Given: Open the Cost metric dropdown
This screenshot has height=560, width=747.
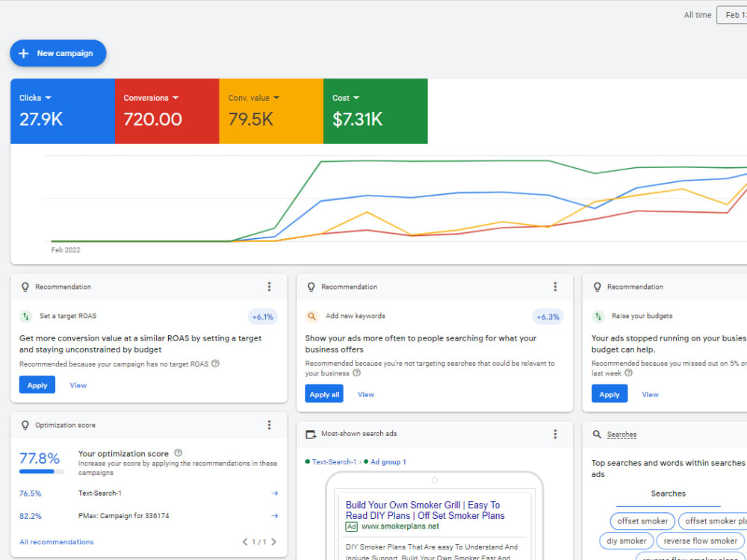Looking at the screenshot, I should pos(346,98).
